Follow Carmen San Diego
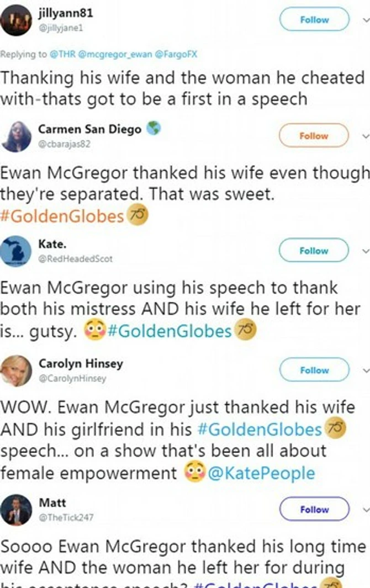The width and height of the screenshot is (370, 588). coord(314,135)
